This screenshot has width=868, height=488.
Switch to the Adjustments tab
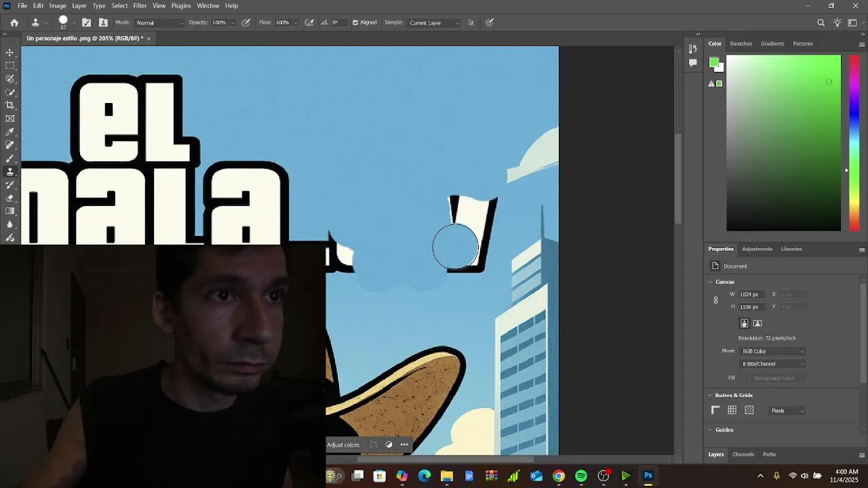tap(757, 249)
